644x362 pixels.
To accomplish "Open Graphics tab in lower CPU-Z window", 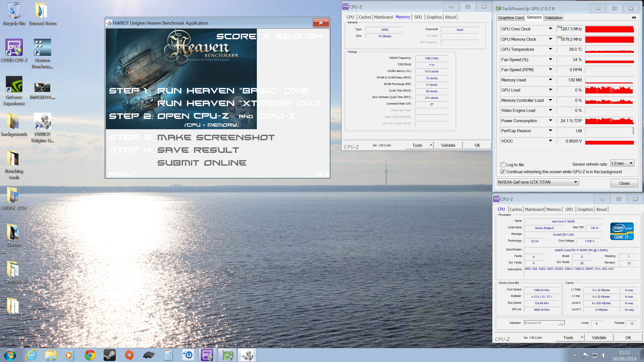I will coord(585,209).
